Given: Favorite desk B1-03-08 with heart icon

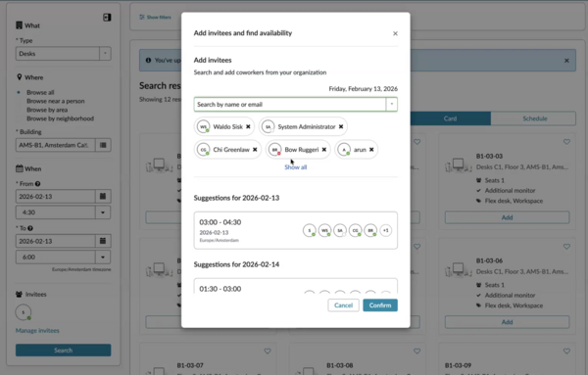Looking at the screenshot, I should coord(417,352).
